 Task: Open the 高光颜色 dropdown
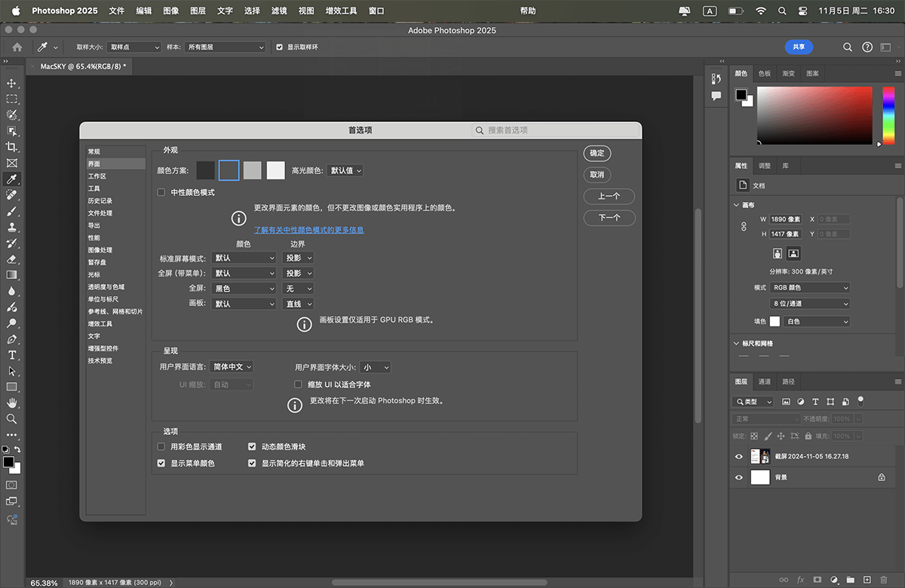click(x=345, y=170)
